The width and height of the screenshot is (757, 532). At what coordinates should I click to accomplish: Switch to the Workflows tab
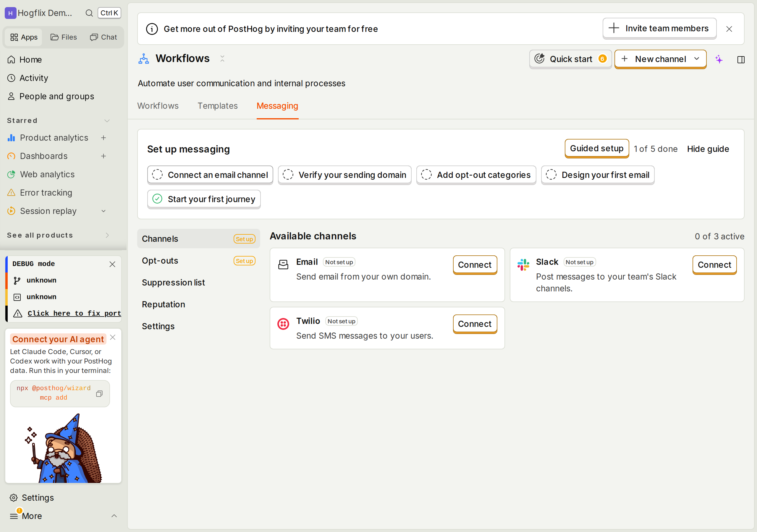point(158,106)
